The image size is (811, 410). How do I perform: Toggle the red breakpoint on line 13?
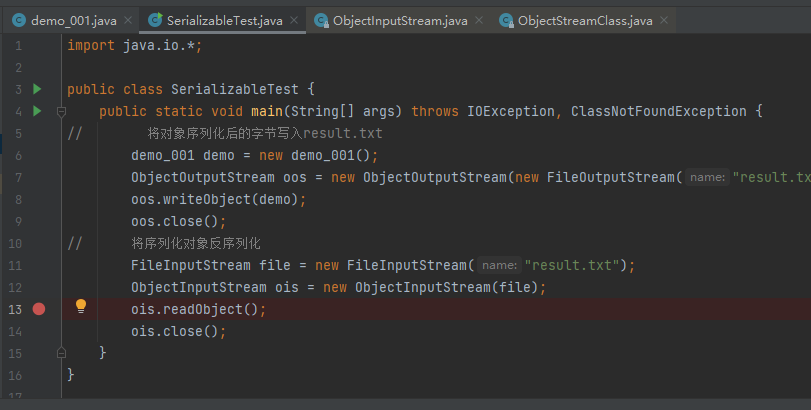click(x=39, y=309)
